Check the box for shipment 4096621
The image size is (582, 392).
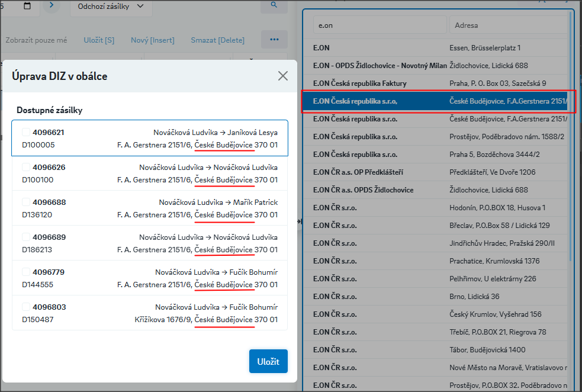click(x=26, y=132)
